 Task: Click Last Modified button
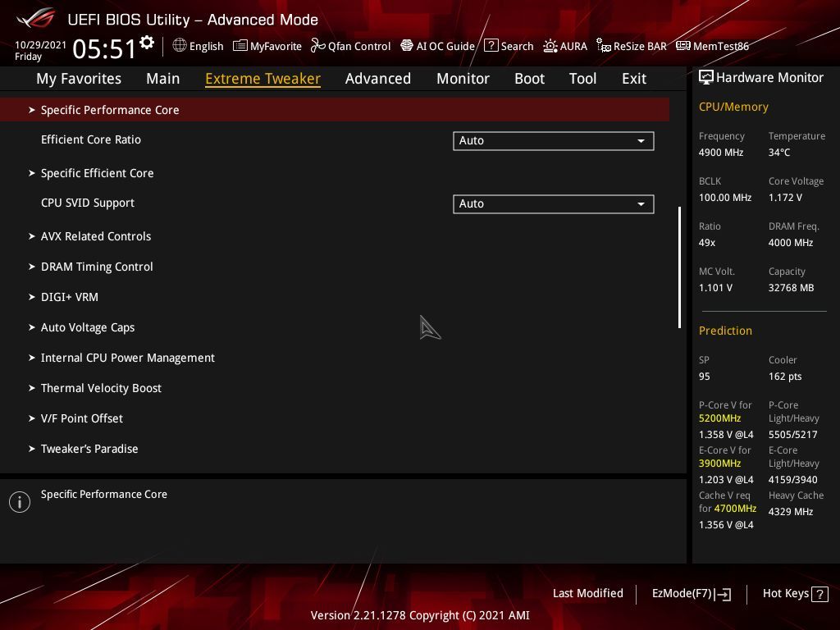[x=587, y=594]
